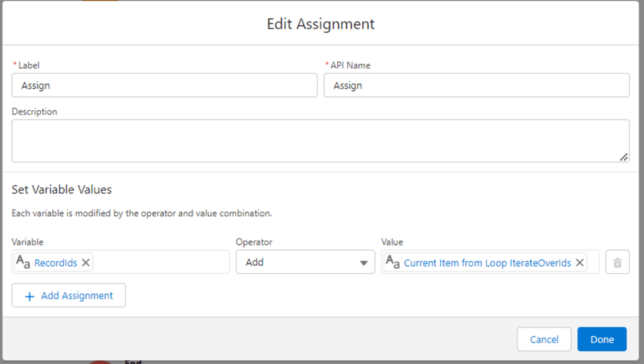Confirm changes with the Done button
Screen dimensions: 644x364
[x=602, y=339]
